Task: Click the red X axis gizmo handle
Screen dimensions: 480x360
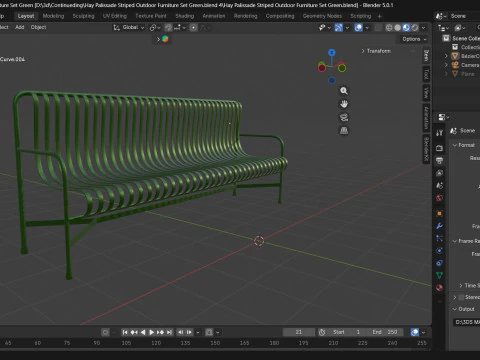Action: 322,68
